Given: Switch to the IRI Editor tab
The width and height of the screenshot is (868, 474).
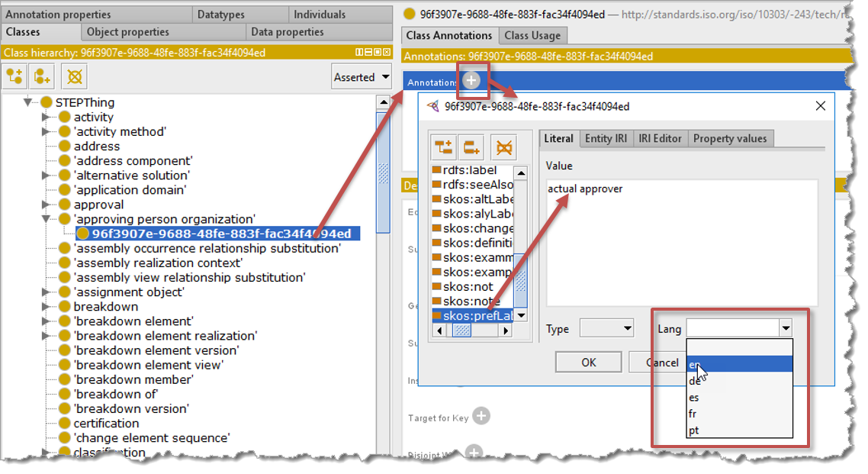Looking at the screenshot, I should coord(660,138).
